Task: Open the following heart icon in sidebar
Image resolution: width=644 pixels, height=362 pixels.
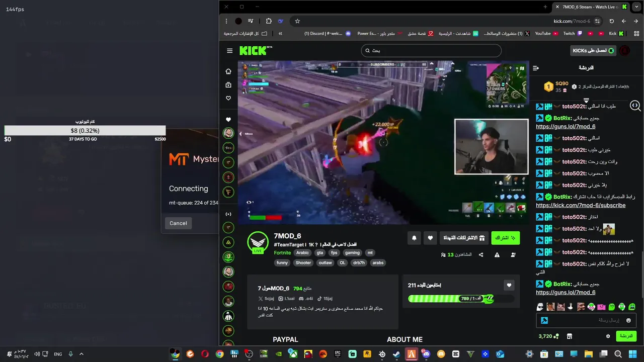Action: tap(228, 98)
